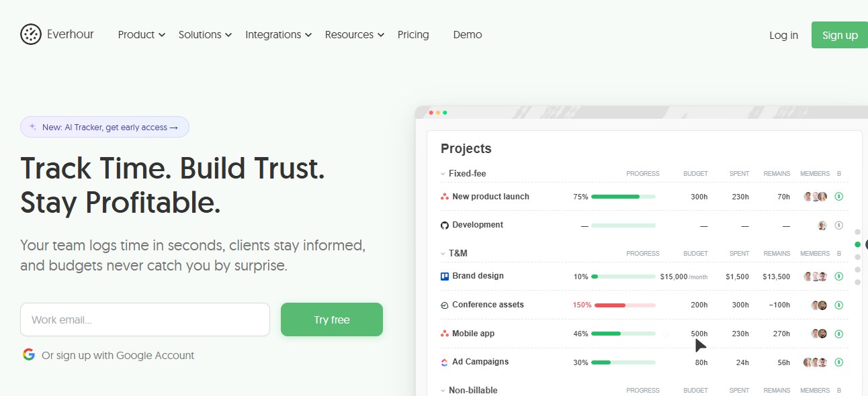The image size is (868, 396).
Task: Open the Integrations dropdown
Action: tap(278, 34)
